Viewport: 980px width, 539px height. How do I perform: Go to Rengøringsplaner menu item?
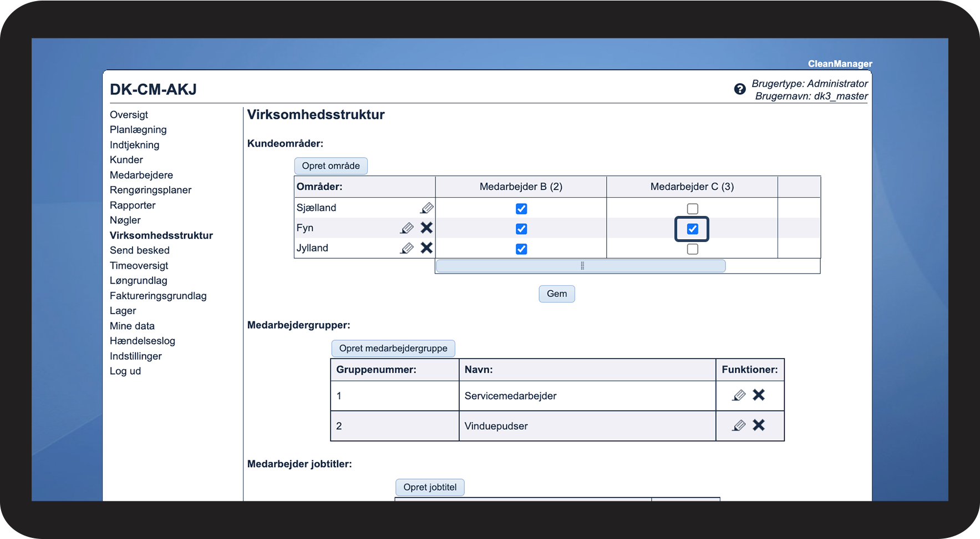click(150, 190)
